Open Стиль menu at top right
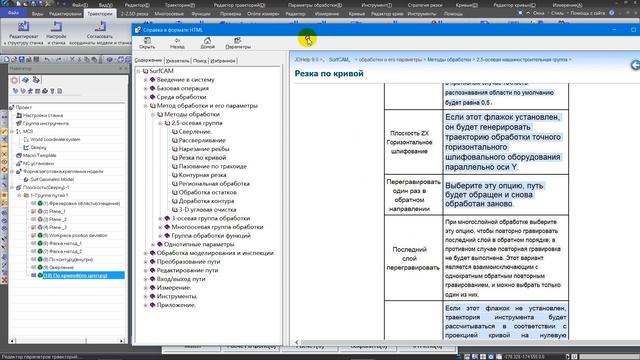Image resolution: width=640 pixels, height=360 pixels. coord(557,13)
